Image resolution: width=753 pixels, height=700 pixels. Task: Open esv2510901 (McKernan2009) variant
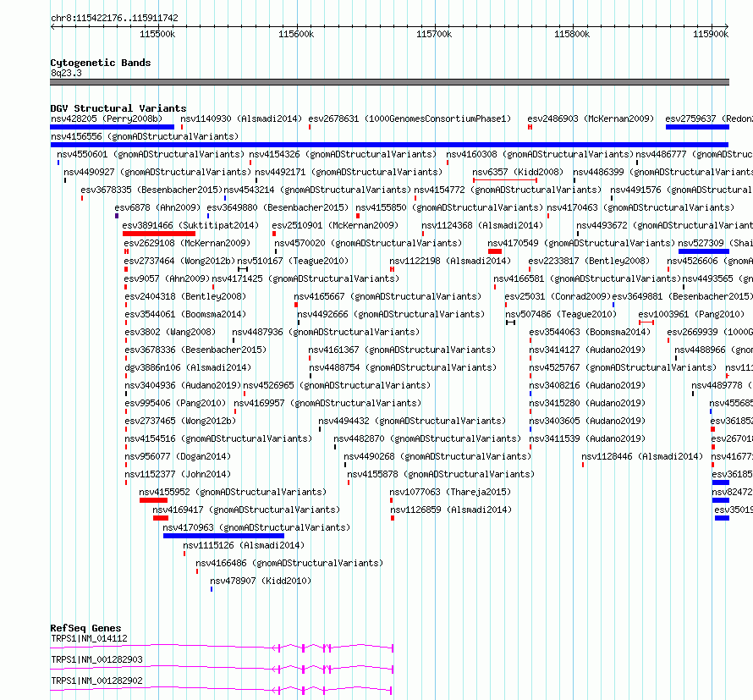(x=335, y=225)
